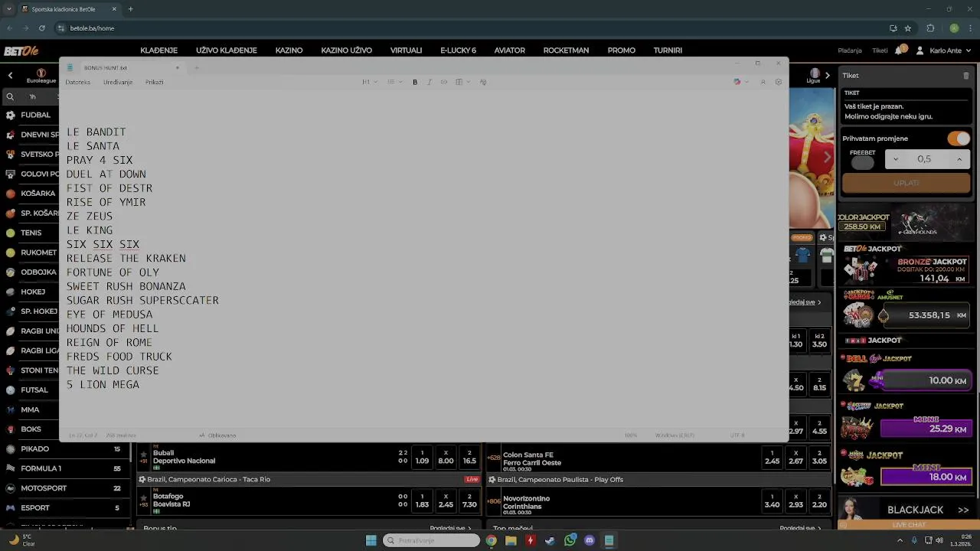Toggle Prihvatam promjene switch
This screenshot has width=980, height=551.
pos(959,139)
